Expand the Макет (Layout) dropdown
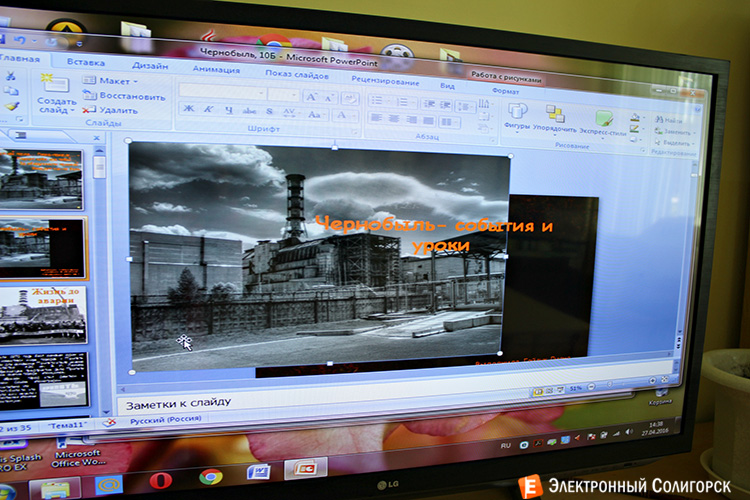 tap(115, 81)
